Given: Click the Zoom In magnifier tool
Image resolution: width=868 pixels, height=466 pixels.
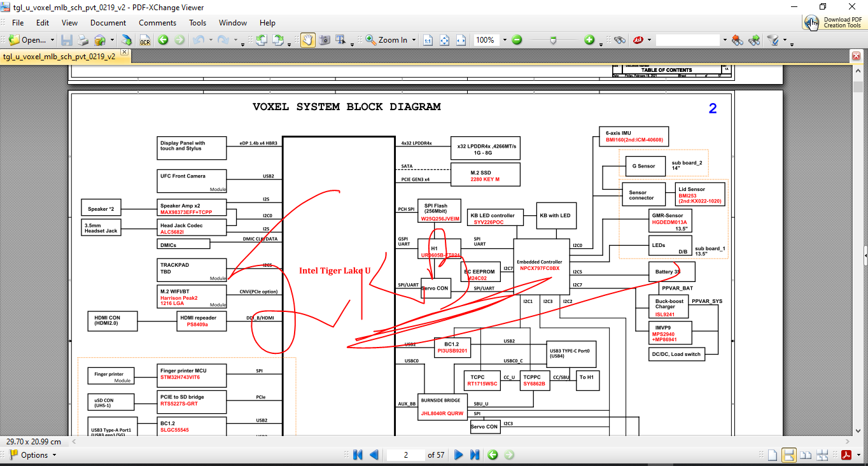Looking at the screenshot, I should pos(387,39).
